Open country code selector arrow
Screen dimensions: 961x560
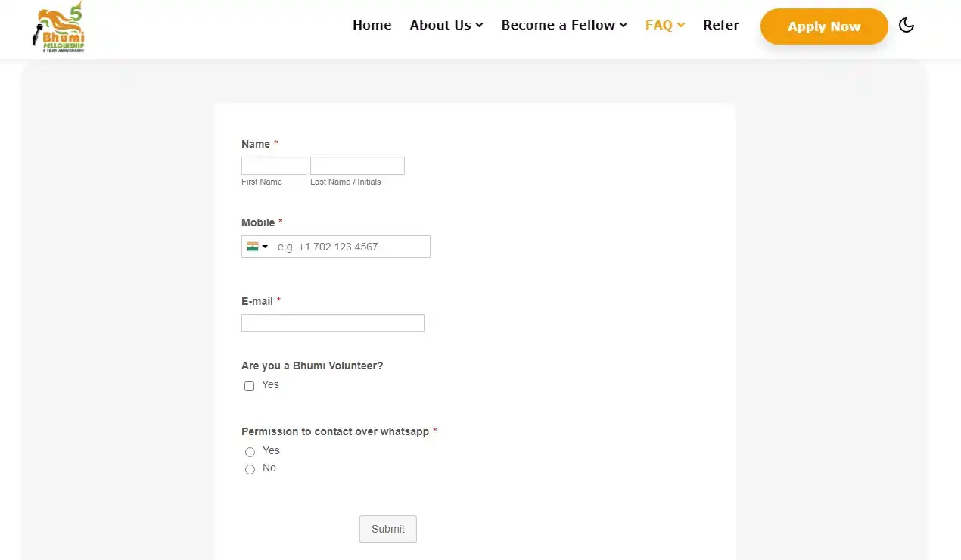tap(265, 247)
